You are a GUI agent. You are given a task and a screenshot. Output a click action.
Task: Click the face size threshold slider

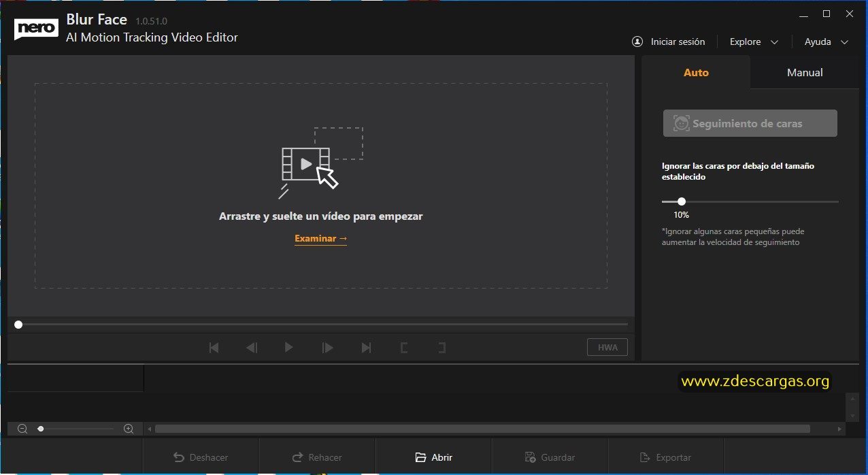(x=750, y=201)
